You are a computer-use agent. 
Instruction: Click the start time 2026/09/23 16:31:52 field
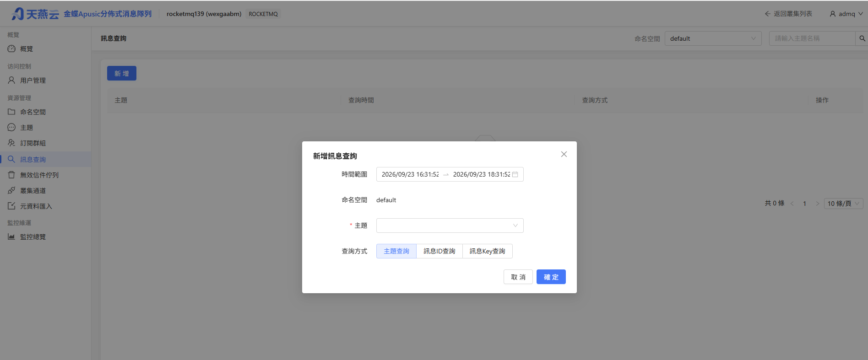[410, 174]
